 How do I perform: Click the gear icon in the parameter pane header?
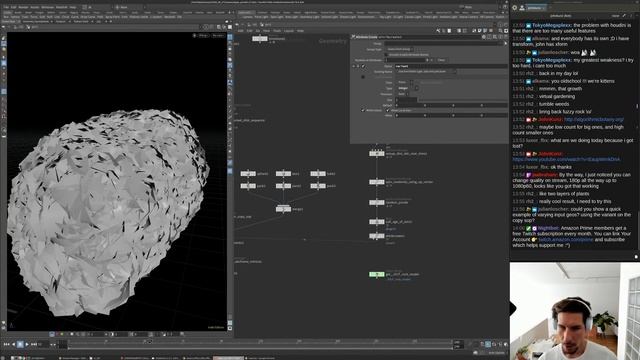click(484, 37)
